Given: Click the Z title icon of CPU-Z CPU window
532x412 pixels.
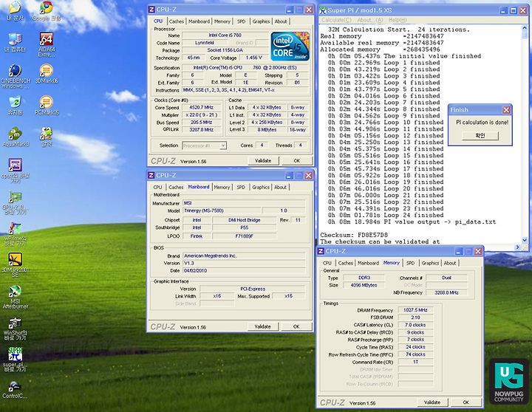Looking at the screenshot, I should click(151, 10).
